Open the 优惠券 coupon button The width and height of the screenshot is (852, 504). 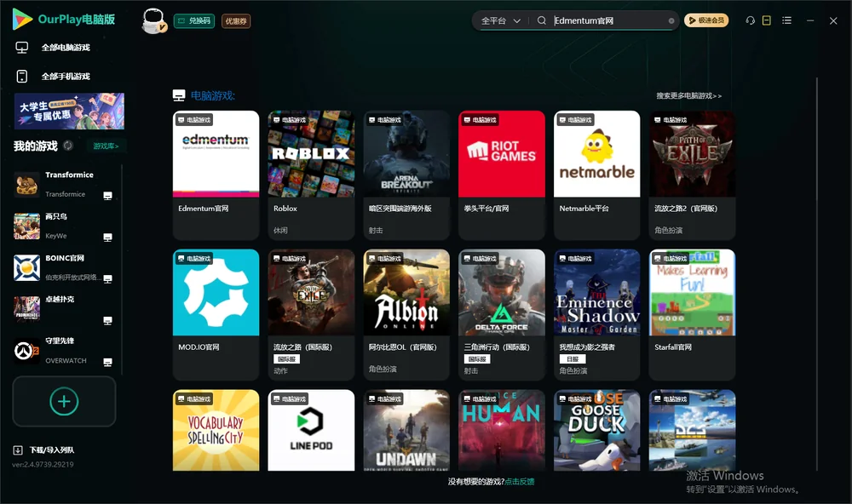(x=236, y=20)
